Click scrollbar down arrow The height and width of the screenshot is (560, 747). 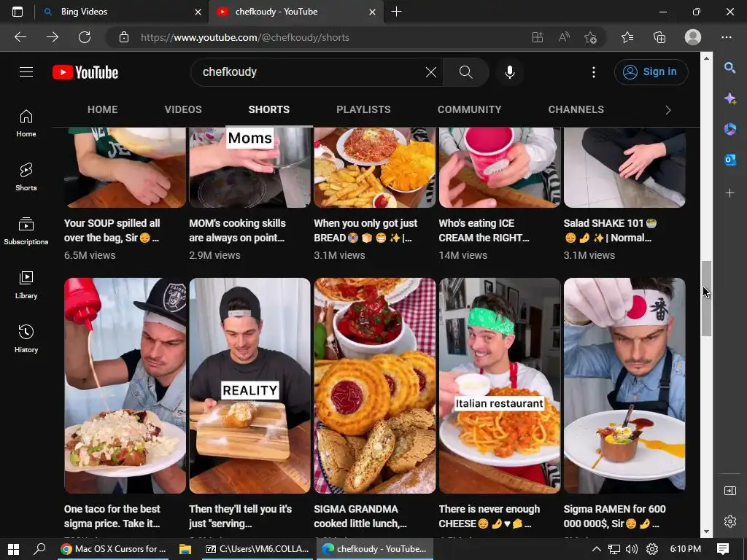pos(706,532)
